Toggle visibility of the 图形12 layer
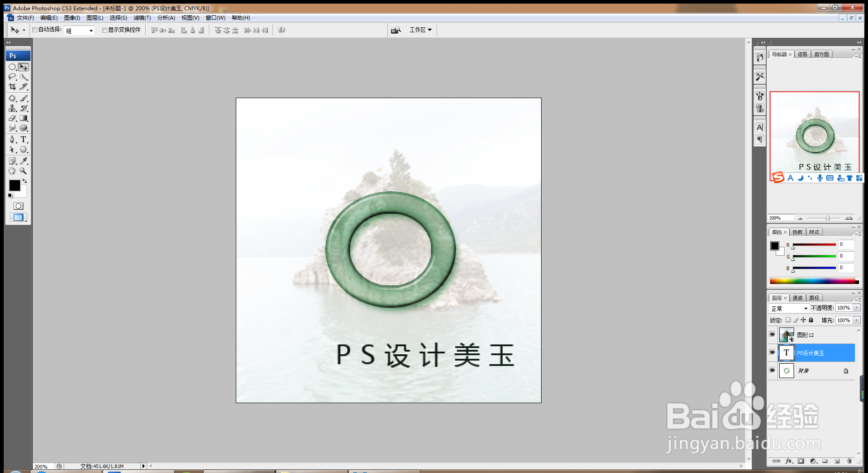 [x=772, y=335]
